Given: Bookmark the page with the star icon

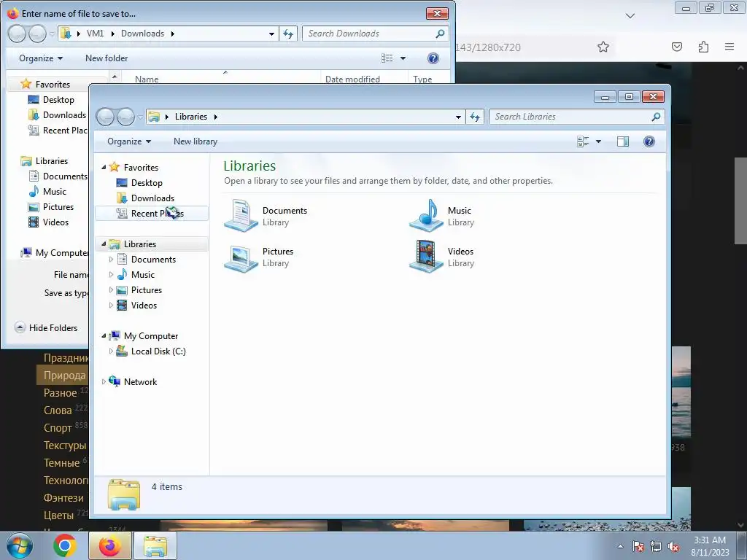Looking at the screenshot, I should tap(603, 47).
